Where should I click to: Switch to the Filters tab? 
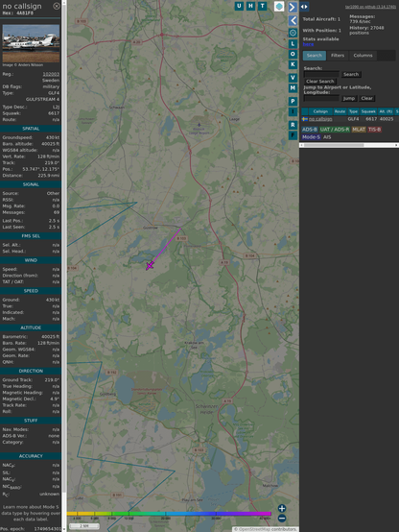pos(338,56)
